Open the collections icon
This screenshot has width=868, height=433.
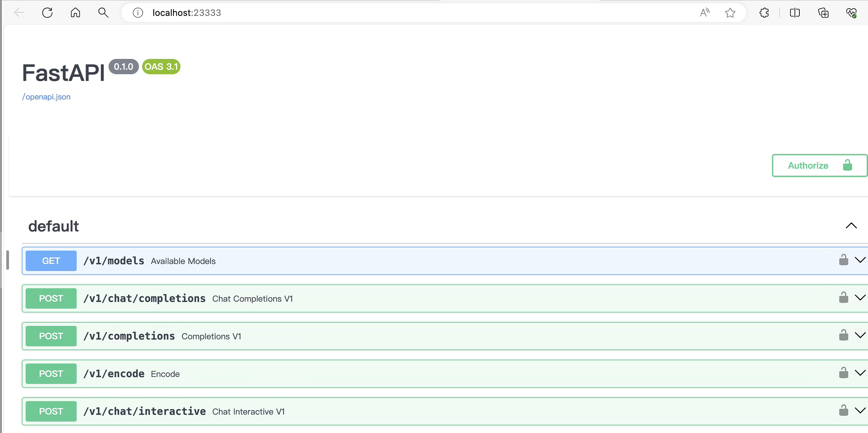point(823,13)
